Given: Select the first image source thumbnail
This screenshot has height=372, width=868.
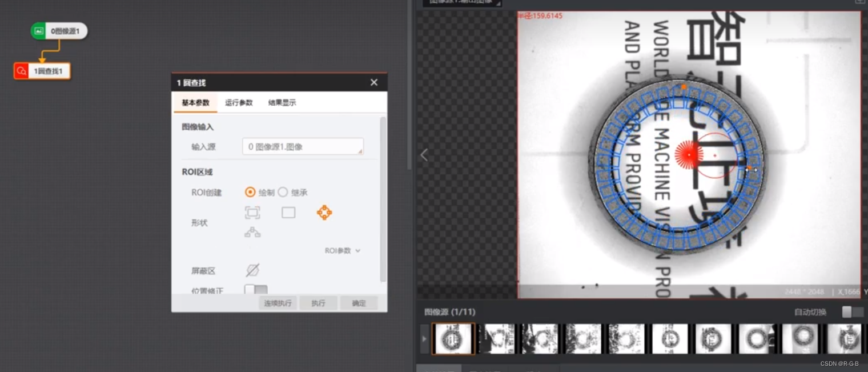Looking at the screenshot, I should (453, 339).
